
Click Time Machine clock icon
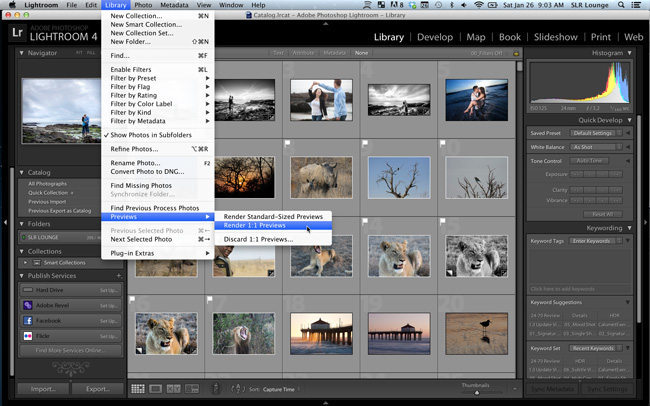point(438,5)
